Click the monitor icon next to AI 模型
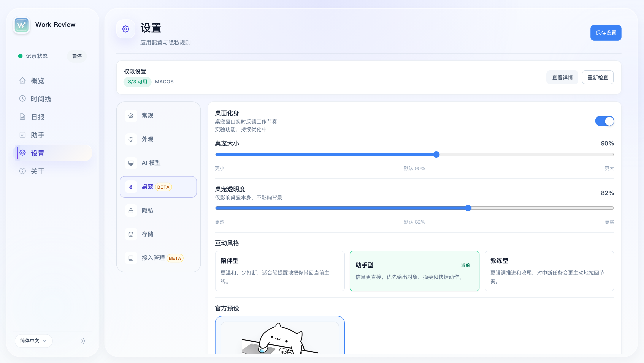Image resolution: width=644 pixels, height=363 pixels. pyautogui.click(x=131, y=163)
